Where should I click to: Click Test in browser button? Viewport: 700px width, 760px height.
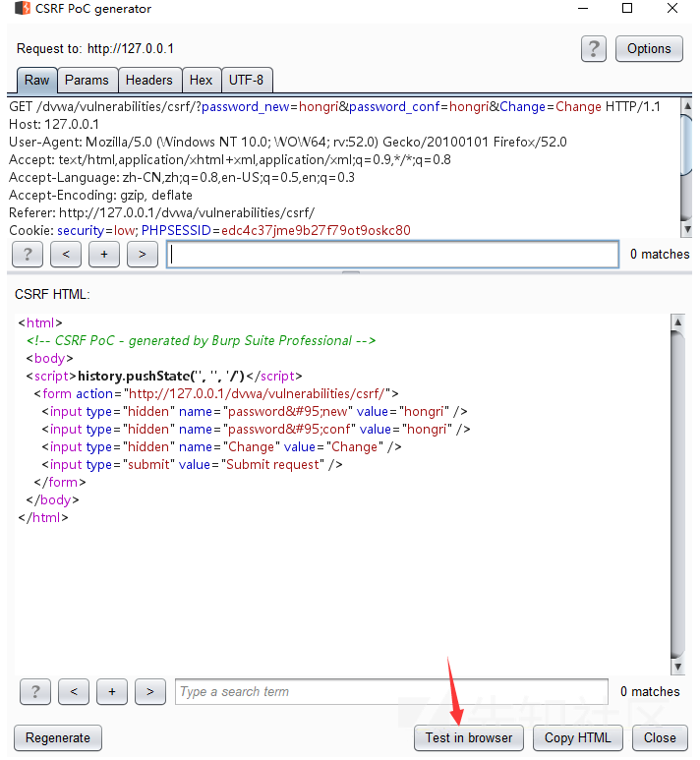469,737
